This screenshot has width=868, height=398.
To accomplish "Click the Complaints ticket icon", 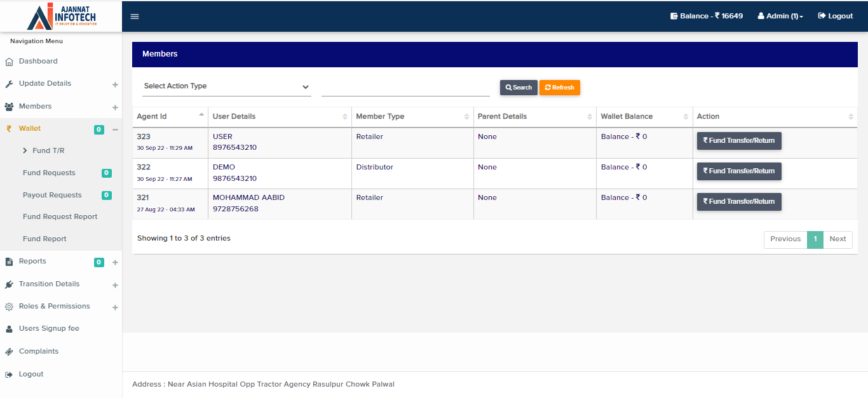I will [9, 352].
